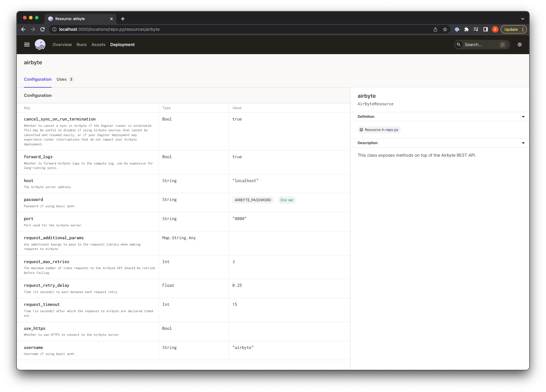This screenshot has width=546, height=392.
Task: Select the request_timeout key
Action: pyautogui.click(x=42, y=304)
